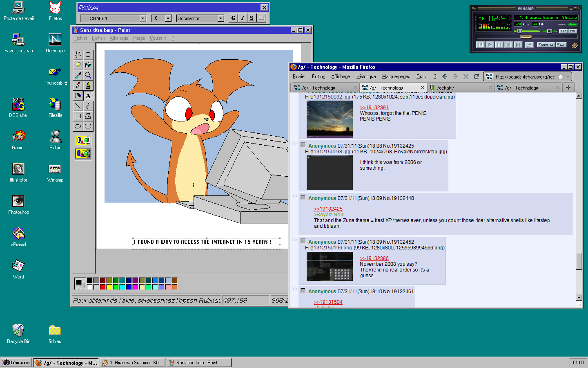This screenshot has height=368, width=588.
Task: Pick the straight Line tool in Paint
Action: 78,106
